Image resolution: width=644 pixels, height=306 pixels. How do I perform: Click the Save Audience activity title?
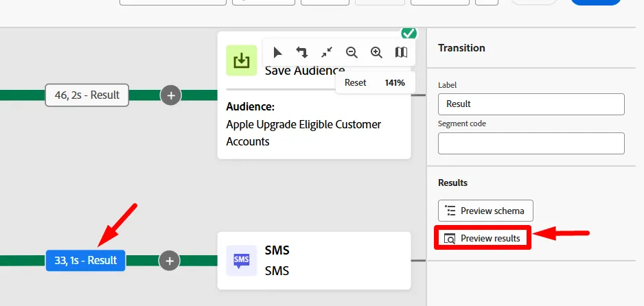[x=305, y=71]
